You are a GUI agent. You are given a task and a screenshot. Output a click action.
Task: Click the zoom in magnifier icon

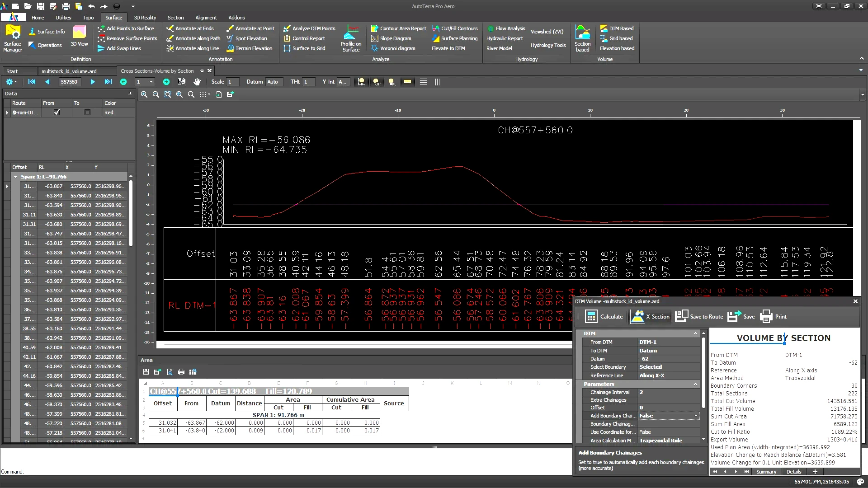coord(144,94)
